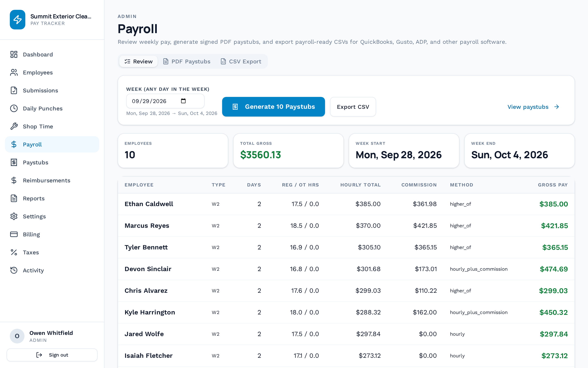Generate 10 Paystubs
This screenshot has width=588, height=368.
273,107
